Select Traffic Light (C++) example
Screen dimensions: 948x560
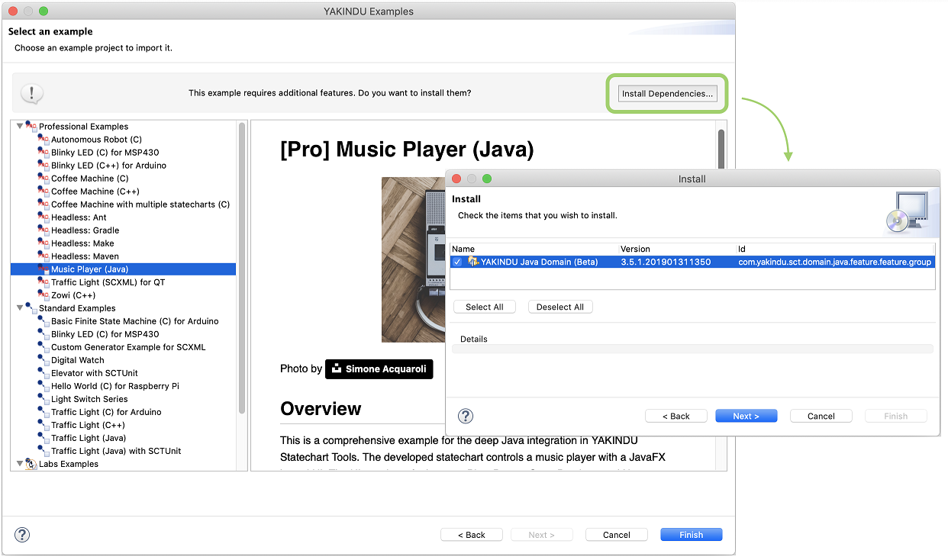pos(88,425)
